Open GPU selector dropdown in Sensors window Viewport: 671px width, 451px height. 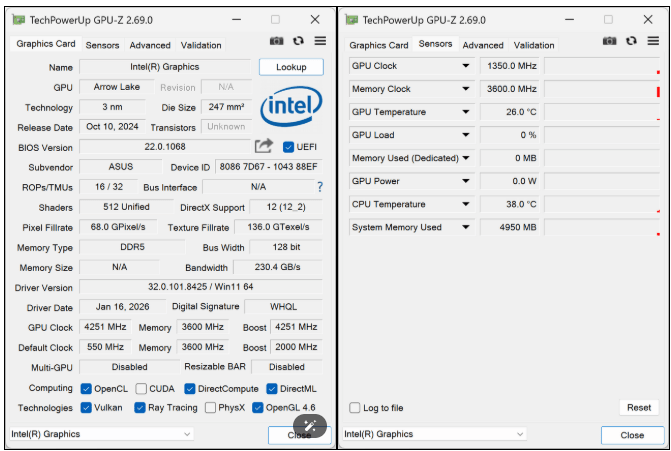pos(434,434)
